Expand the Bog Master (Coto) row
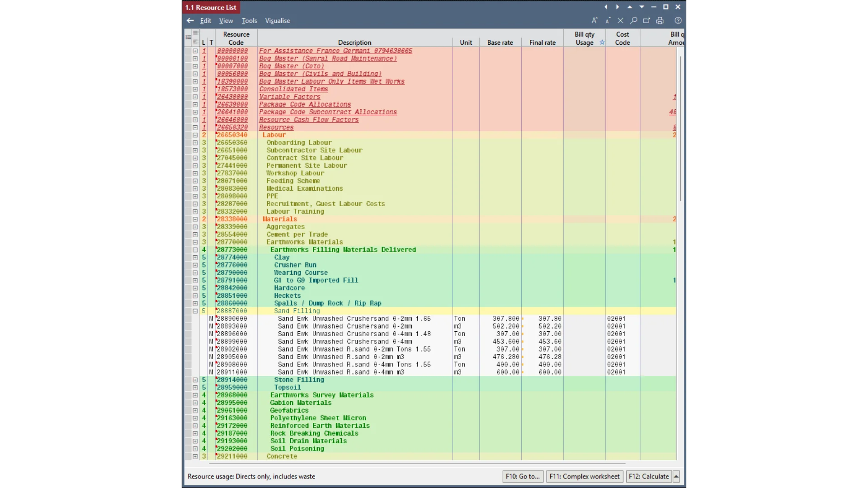 [x=195, y=66]
